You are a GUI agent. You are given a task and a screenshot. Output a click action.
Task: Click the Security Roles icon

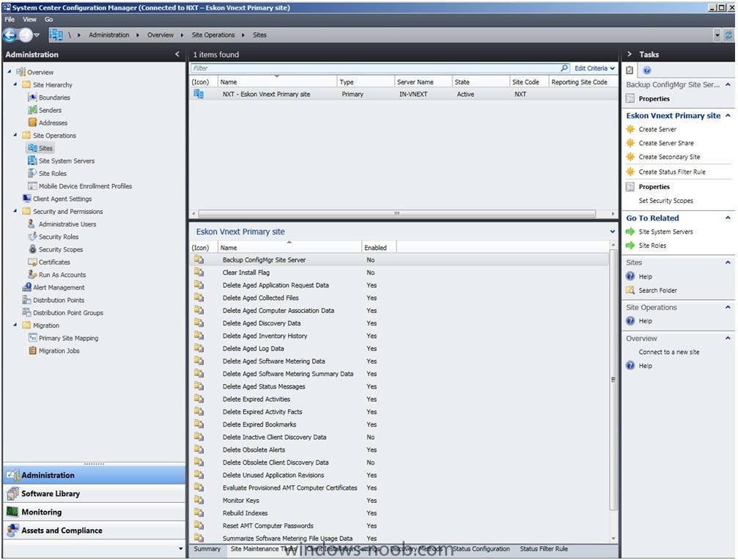point(32,237)
